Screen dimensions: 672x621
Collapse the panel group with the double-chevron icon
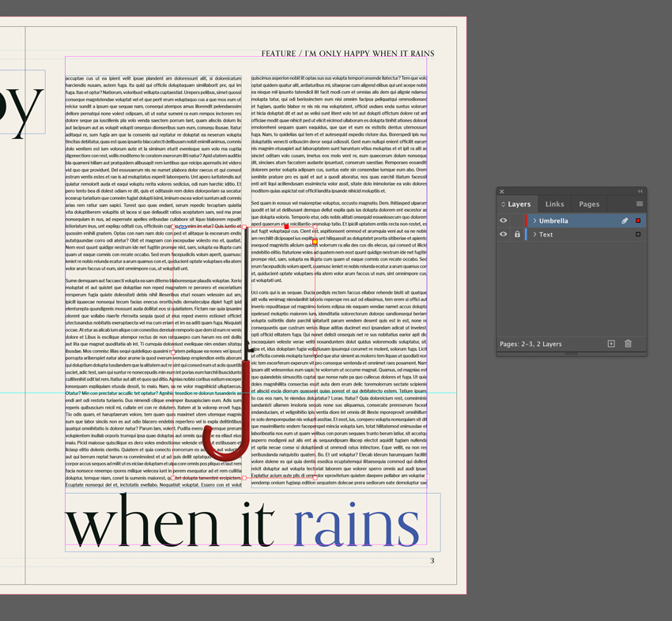pos(640,190)
